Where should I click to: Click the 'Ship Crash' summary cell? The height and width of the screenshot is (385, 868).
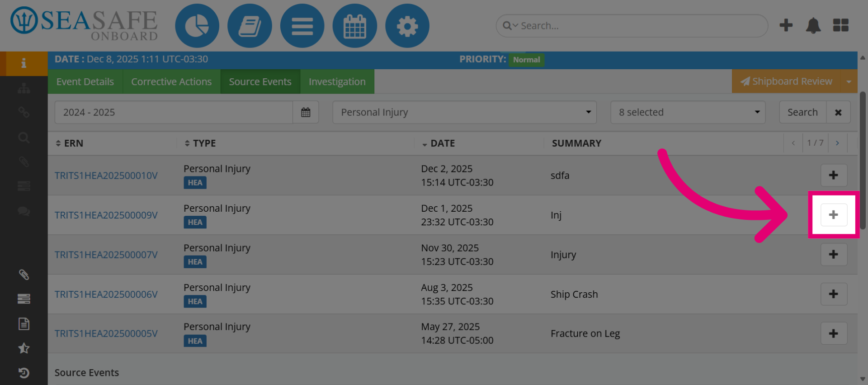pos(574,294)
